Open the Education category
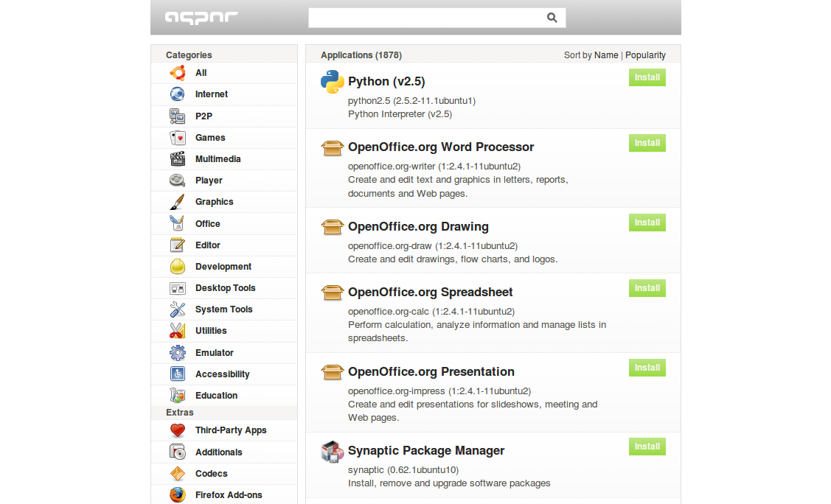 [x=216, y=396]
